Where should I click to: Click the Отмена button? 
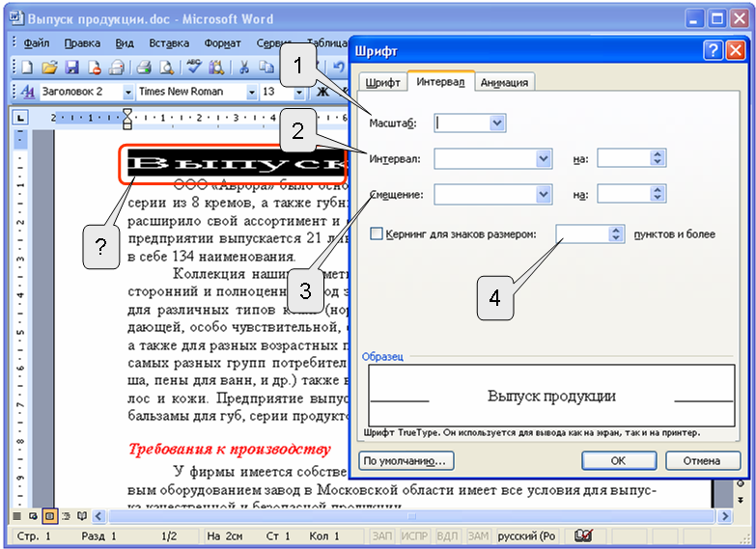coord(702,461)
